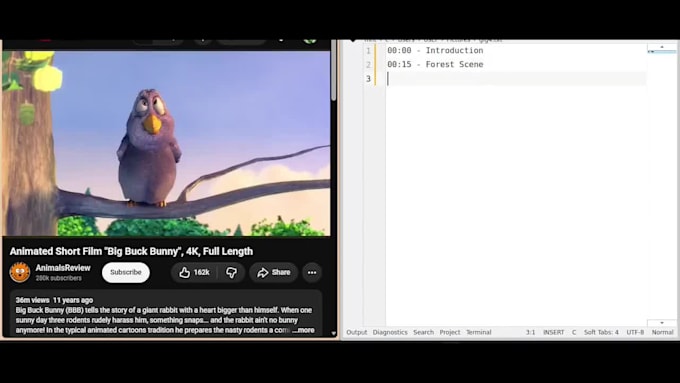Expand the description with ...more
The height and width of the screenshot is (383, 680).
click(304, 330)
